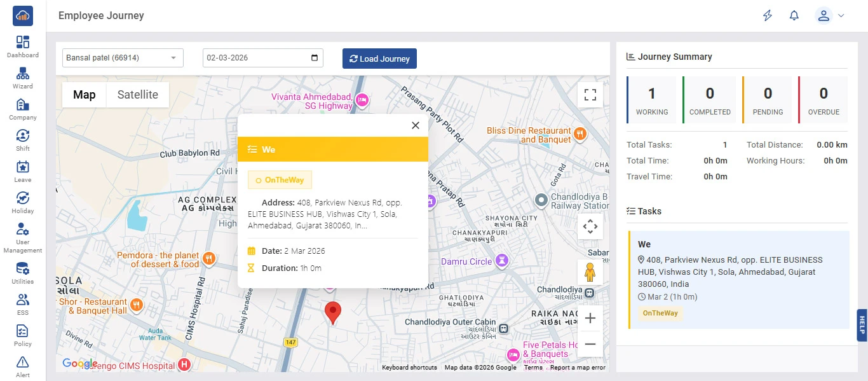Open the Wizard sidebar icon
This screenshot has width=868, height=381.
(x=23, y=74)
